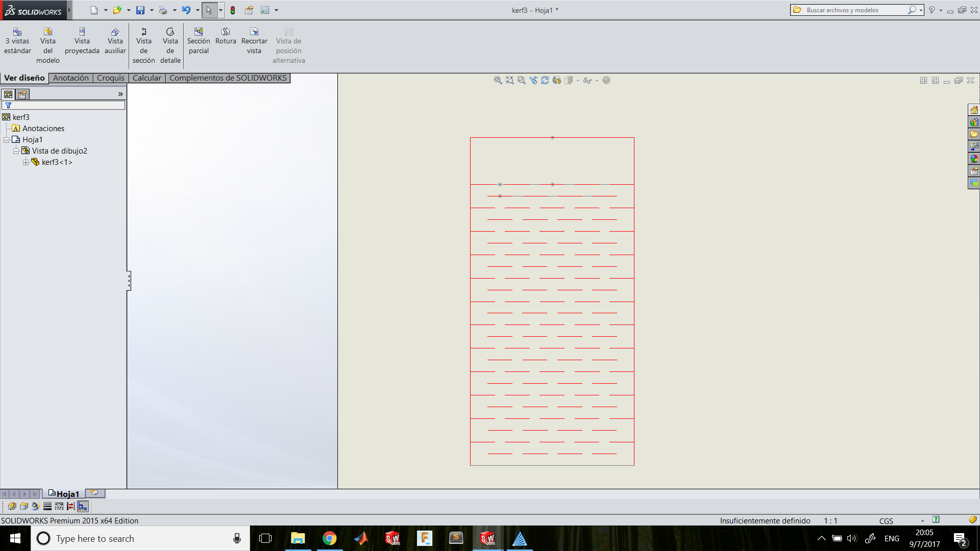This screenshot has width=980, height=551.
Task: Open the New document dropdown arrow
Action: [x=106, y=10]
